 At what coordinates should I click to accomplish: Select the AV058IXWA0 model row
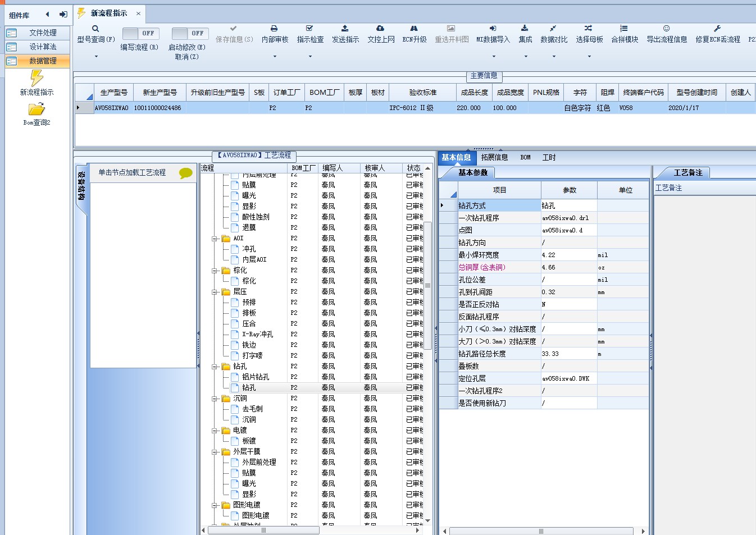click(x=415, y=108)
